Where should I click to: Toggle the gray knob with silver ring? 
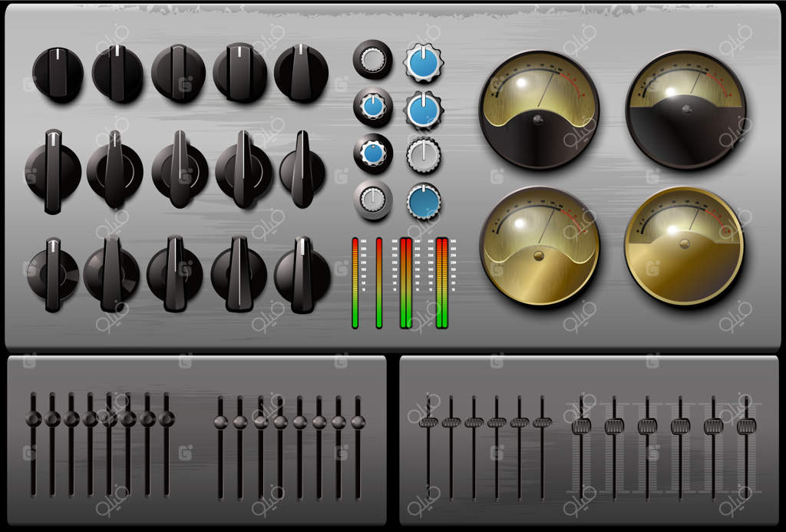[x=373, y=200]
